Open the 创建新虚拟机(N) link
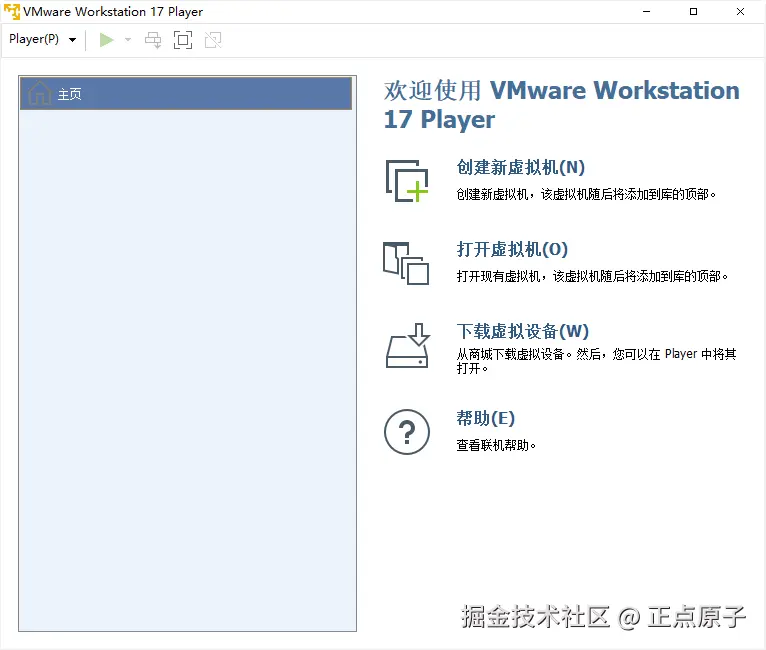Viewport: 766px width, 650px height. pyautogui.click(x=521, y=168)
